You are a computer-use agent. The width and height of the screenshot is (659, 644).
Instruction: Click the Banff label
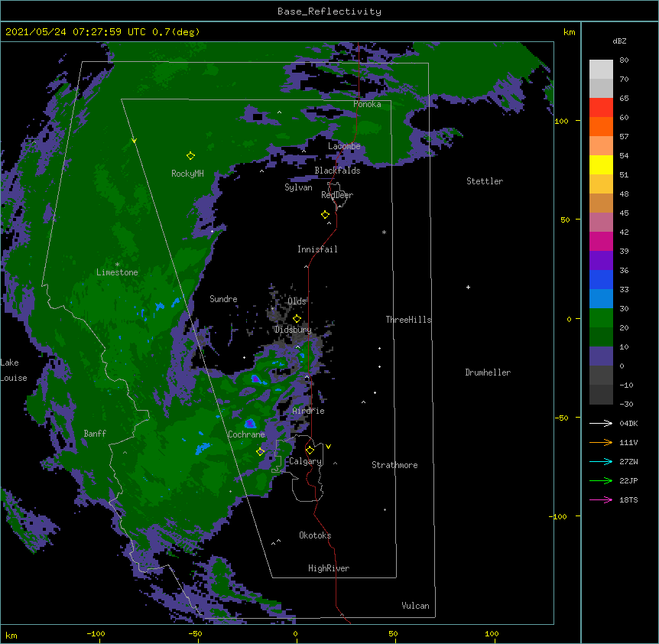(95, 434)
